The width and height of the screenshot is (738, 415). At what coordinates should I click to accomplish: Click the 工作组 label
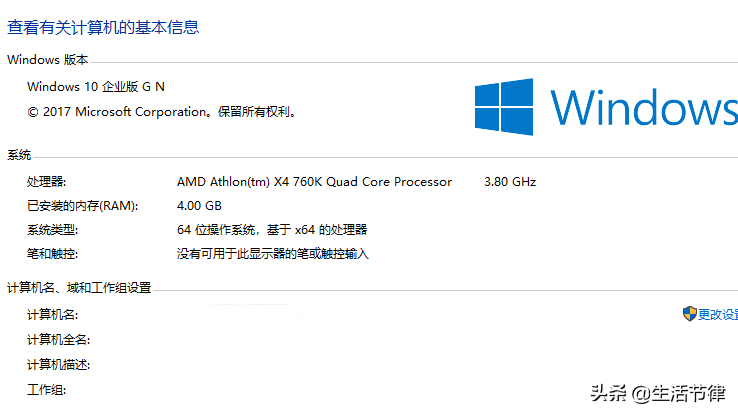click(x=47, y=390)
